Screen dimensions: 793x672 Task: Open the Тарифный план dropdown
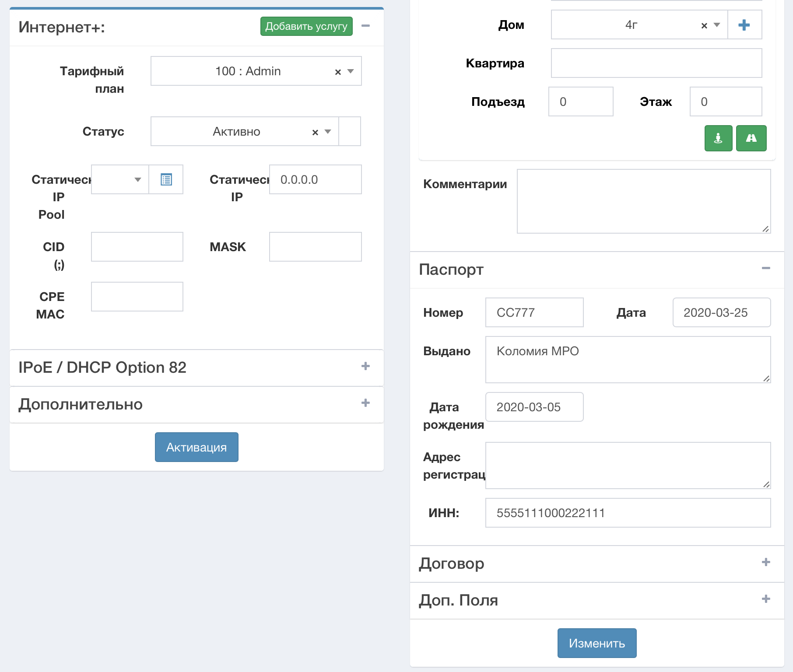tap(351, 71)
